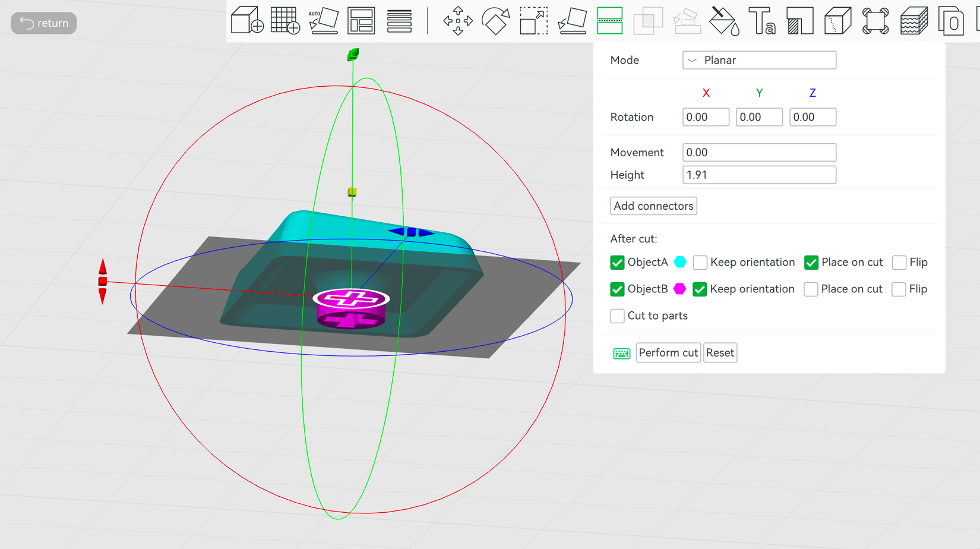
Task: Select the paint bucket color painting tool
Action: point(725,21)
